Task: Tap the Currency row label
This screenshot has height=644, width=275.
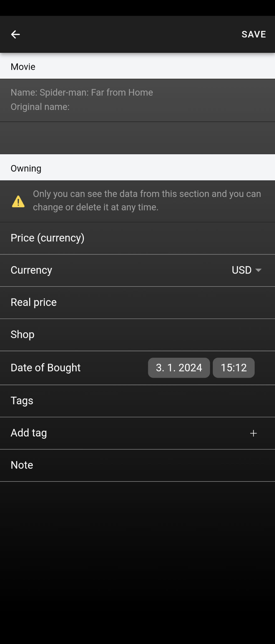Action: tap(31, 270)
